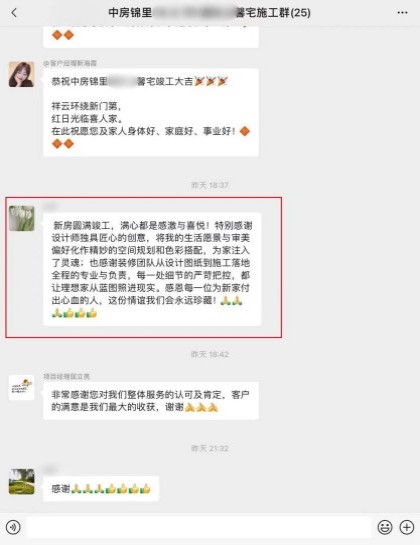
Task: Open the woman's portrait avatar profile
Action: [x=22, y=74]
